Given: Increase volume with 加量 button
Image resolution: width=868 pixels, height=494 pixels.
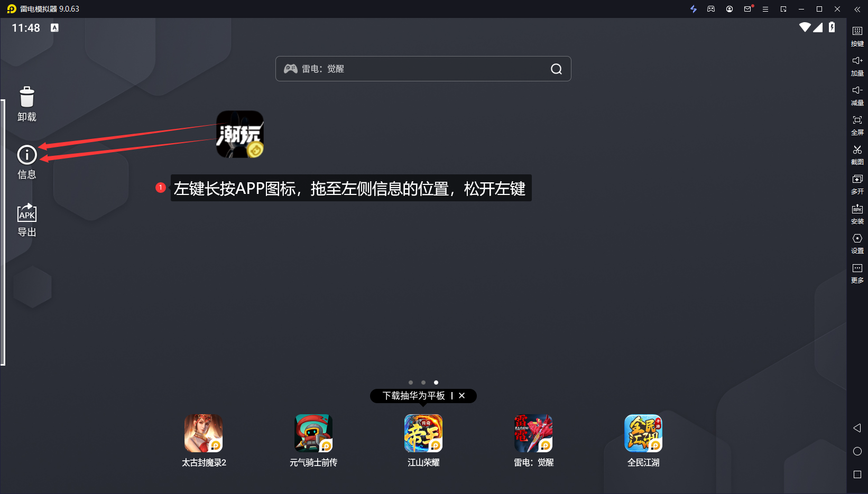Looking at the screenshot, I should 857,66.
